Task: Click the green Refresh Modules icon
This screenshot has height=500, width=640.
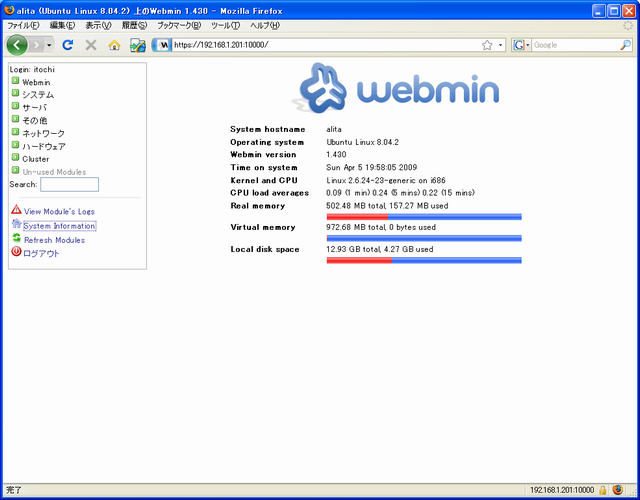Action: pyautogui.click(x=16, y=238)
